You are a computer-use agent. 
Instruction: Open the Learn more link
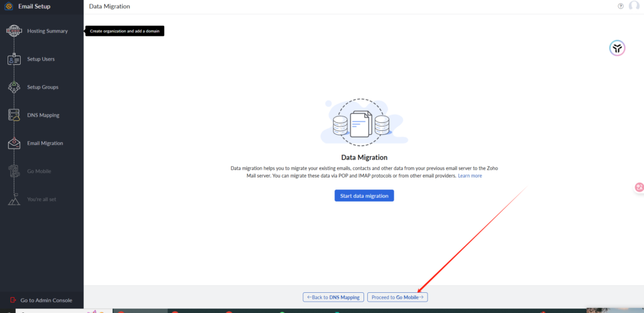tap(470, 176)
